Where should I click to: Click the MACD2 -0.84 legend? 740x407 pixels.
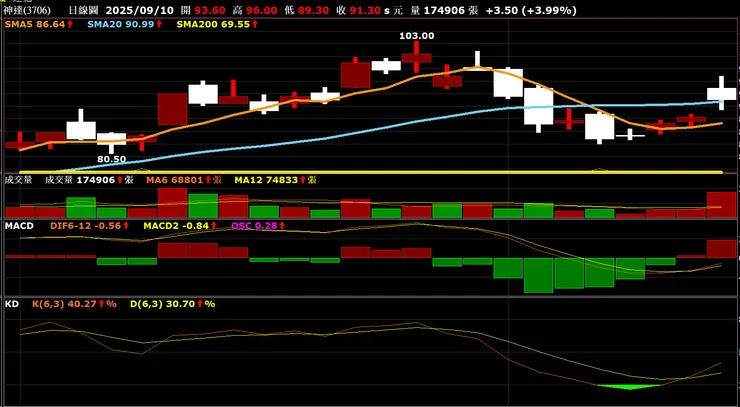click(177, 226)
